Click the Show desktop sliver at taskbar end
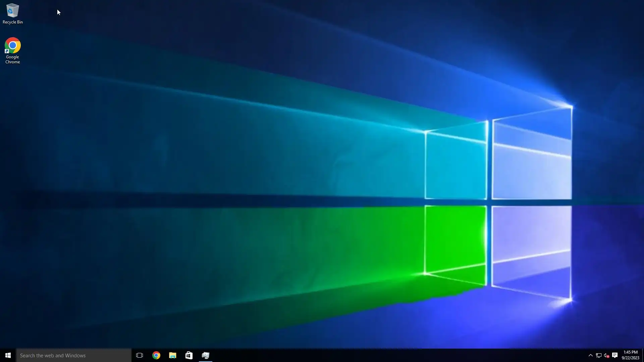The height and width of the screenshot is (362, 644). pos(643,355)
